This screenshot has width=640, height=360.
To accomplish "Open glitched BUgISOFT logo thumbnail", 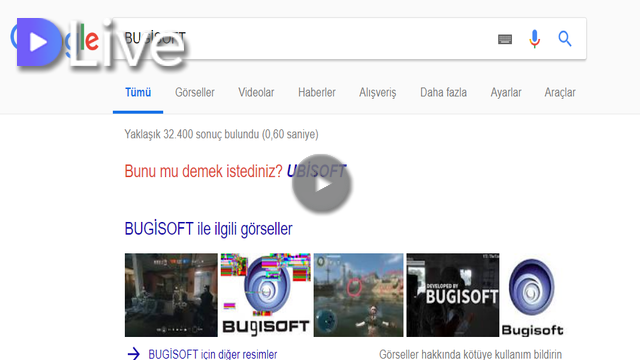I will (266, 295).
